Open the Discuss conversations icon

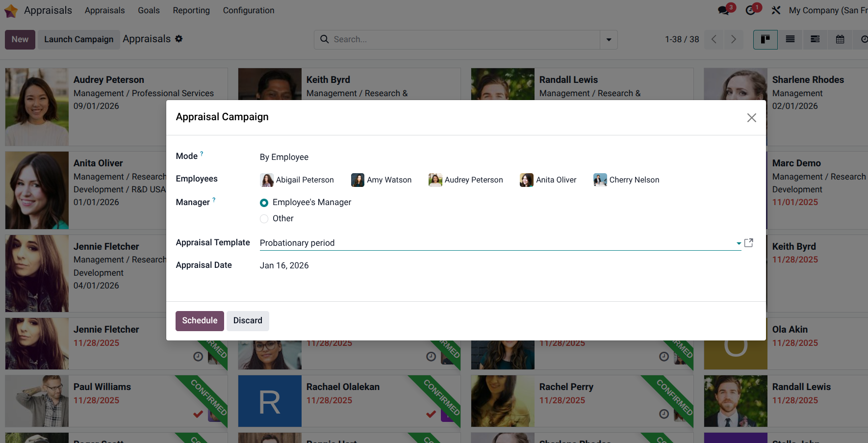[724, 10]
